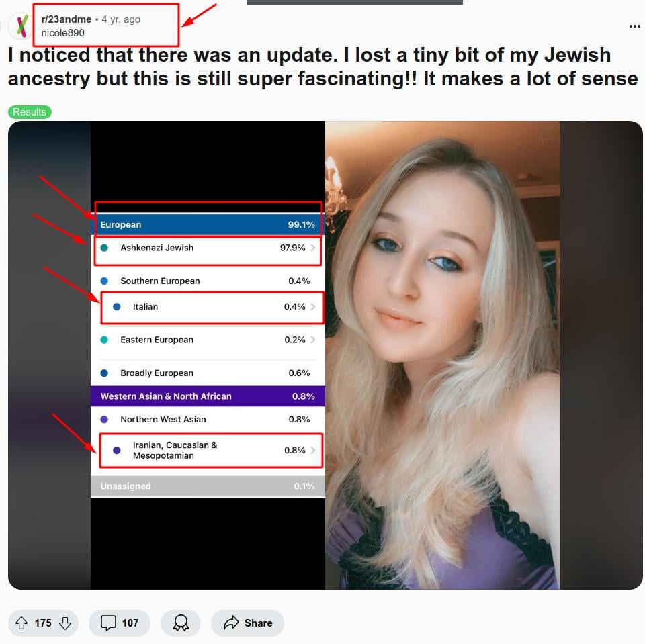The height and width of the screenshot is (644, 645).
Task: Give an award using the ribbon icon
Action: pyautogui.click(x=181, y=623)
